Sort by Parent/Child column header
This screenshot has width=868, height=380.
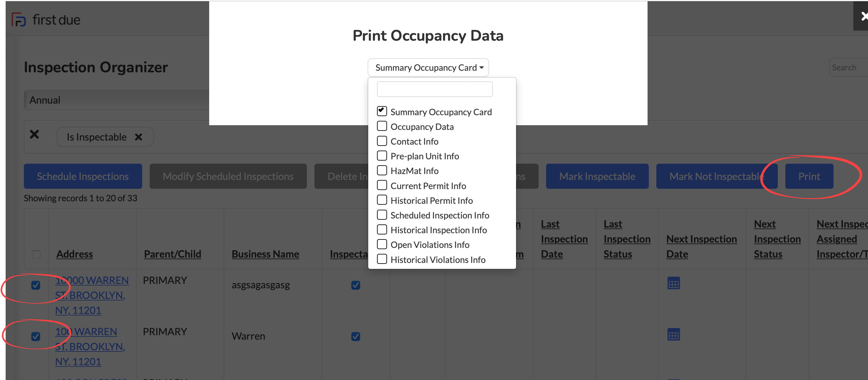[173, 254]
